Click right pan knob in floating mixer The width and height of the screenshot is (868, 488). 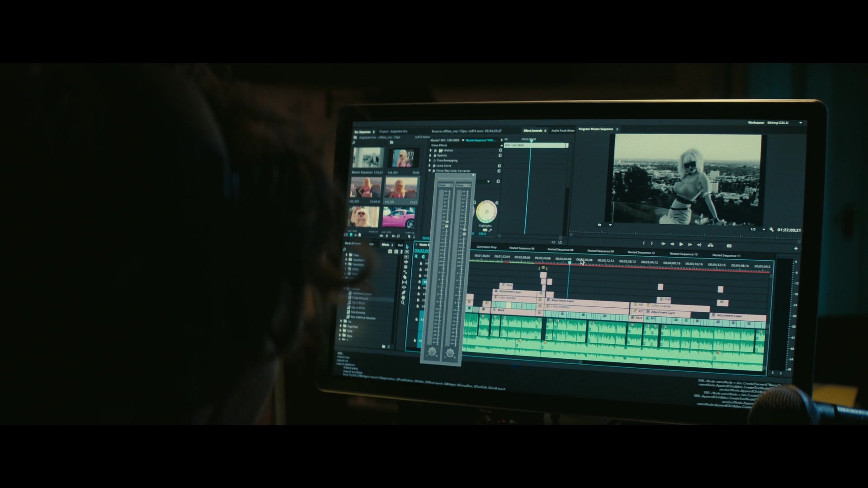click(x=450, y=353)
